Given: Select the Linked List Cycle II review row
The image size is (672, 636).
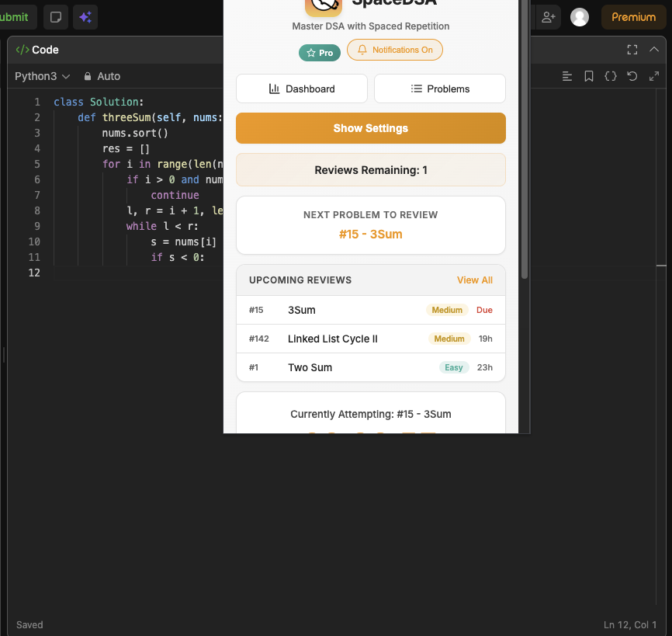Looking at the screenshot, I should pyautogui.click(x=371, y=339).
